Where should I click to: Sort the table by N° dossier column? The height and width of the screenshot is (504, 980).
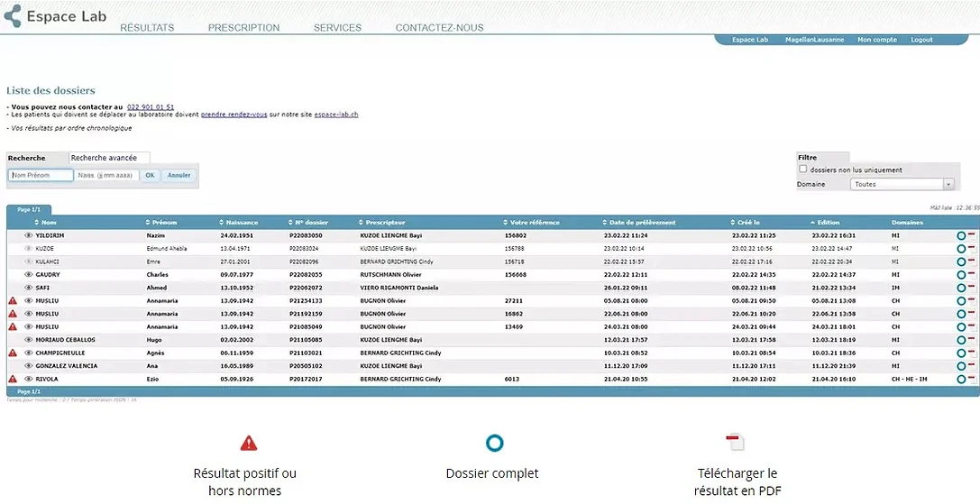308,223
